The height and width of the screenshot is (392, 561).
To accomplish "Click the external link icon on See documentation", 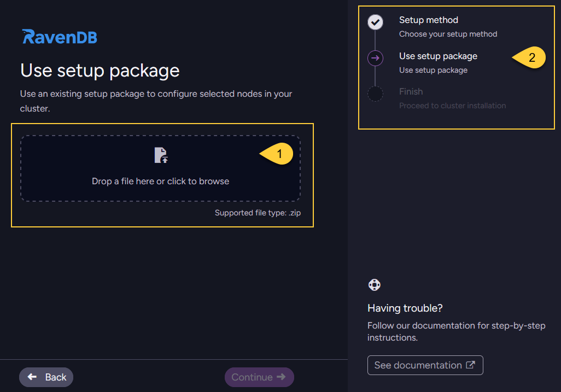I will point(472,365).
